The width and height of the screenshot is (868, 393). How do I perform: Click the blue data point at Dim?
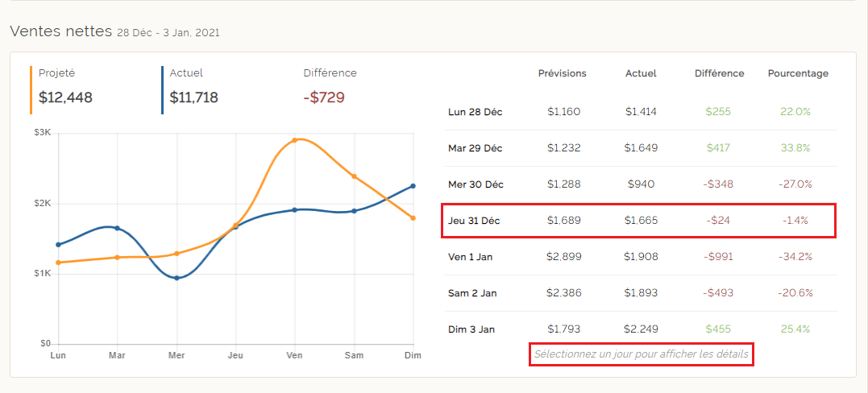413,186
